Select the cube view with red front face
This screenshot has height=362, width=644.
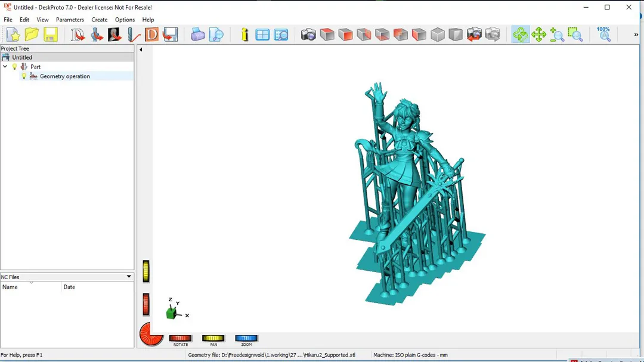tap(345, 35)
